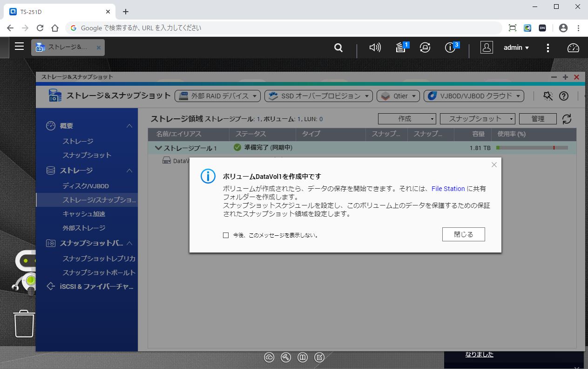Open the volume control speaker icon
Viewport: 588px width, 369px height.
[375, 48]
